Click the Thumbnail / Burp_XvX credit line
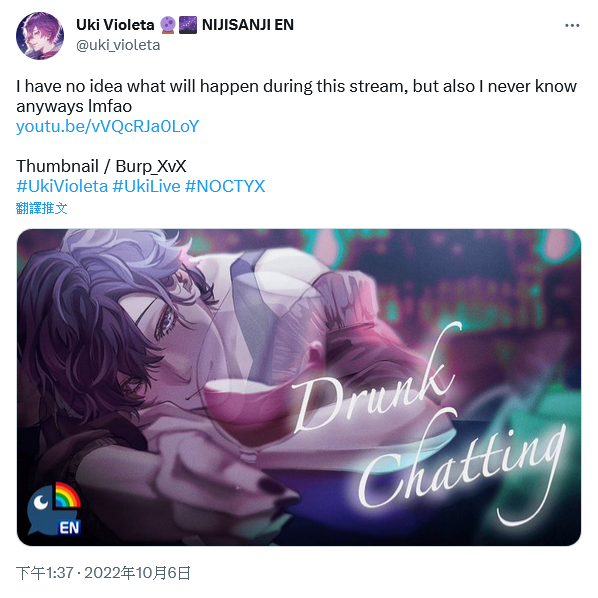 click(101, 166)
